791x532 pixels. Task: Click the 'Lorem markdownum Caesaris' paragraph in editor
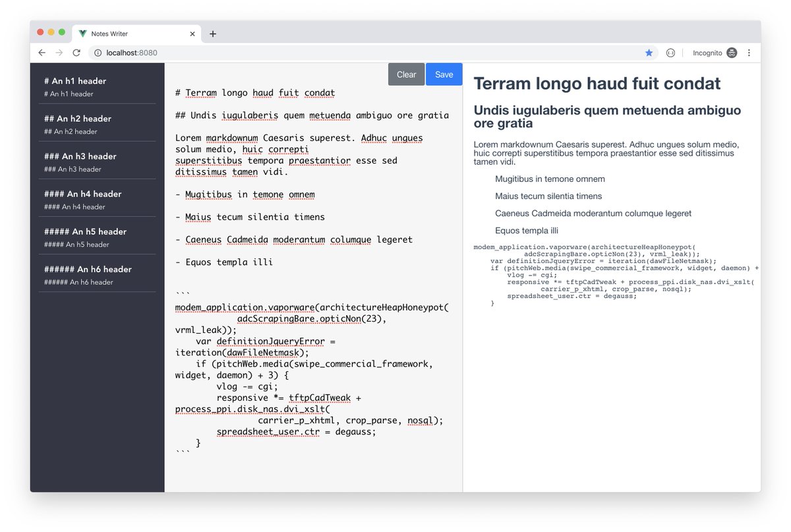pos(299,155)
